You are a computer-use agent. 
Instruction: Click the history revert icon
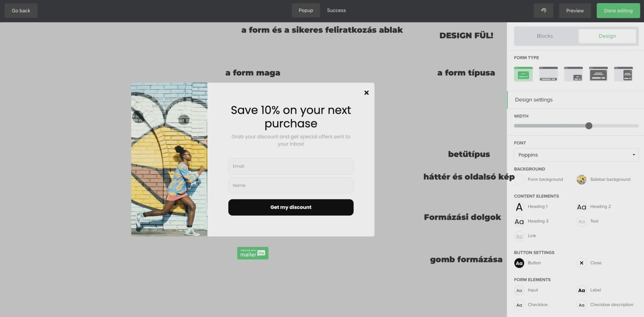pos(543,10)
